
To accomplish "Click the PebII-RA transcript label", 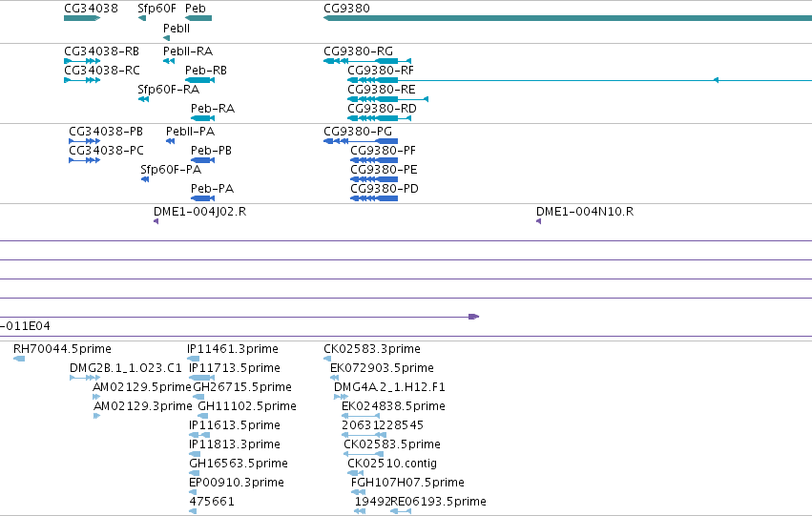I will point(187,52).
